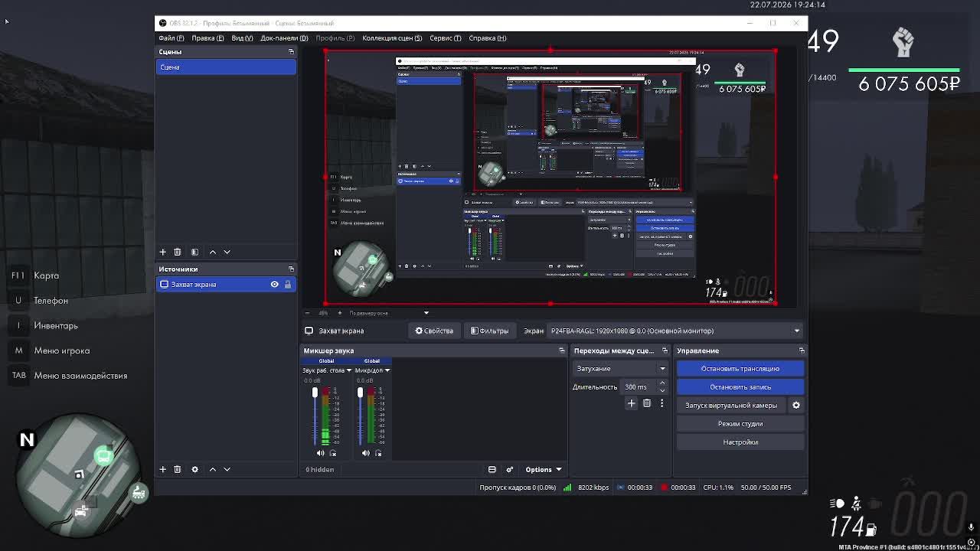Move scene down arrow in Scenes panel

click(227, 252)
